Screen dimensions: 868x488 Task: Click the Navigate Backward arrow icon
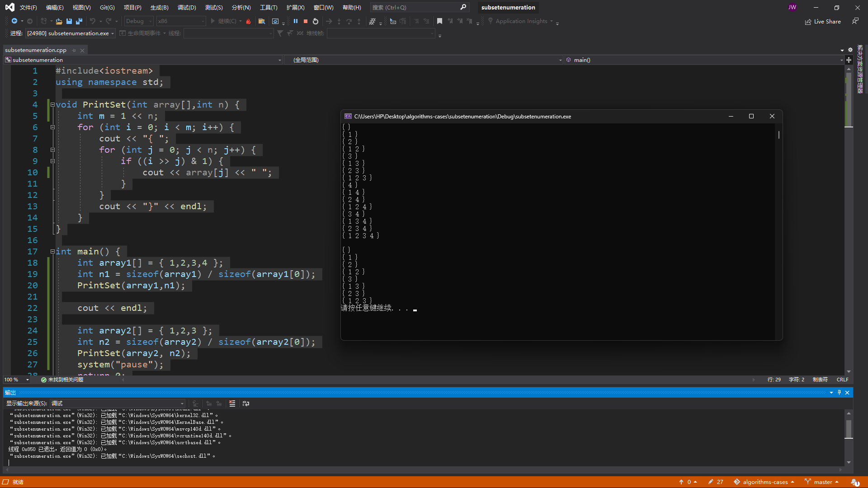tap(14, 21)
